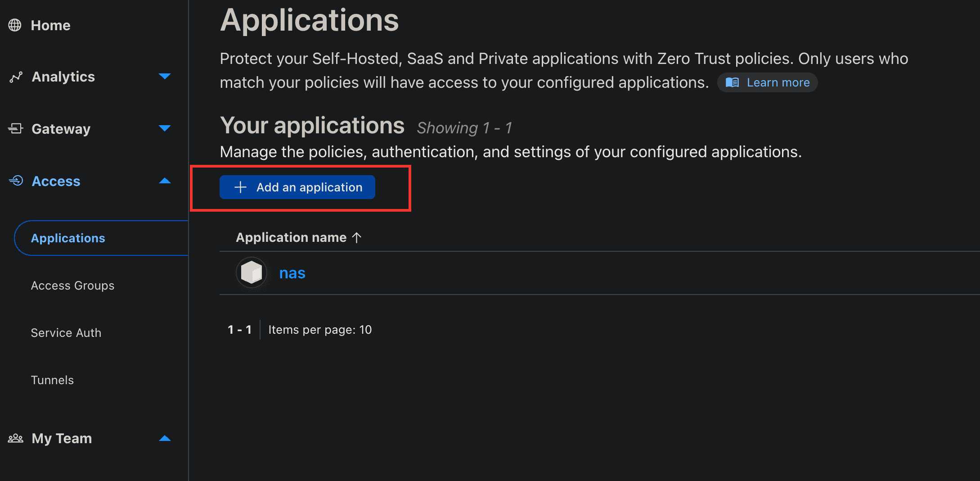Click the Gateway icon in sidebar

[16, 129]
